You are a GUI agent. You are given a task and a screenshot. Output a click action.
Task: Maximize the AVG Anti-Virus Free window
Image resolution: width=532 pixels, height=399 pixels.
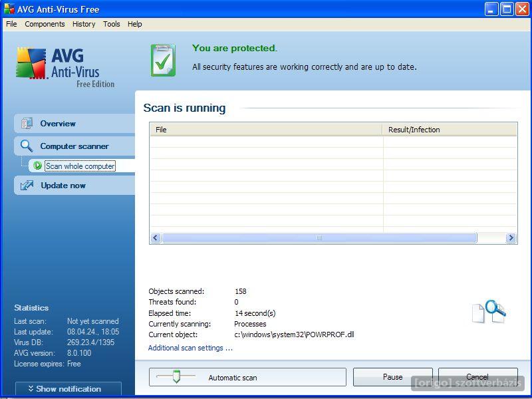[x=507, y=9]
